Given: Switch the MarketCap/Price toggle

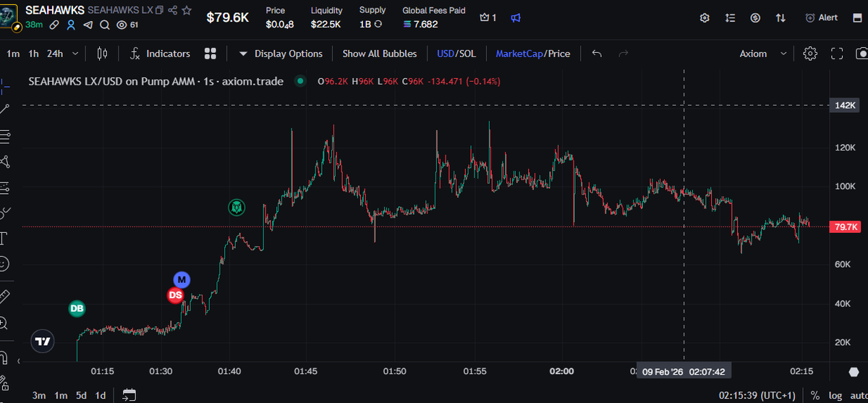Looking at the screenshot, I should 532,54.
